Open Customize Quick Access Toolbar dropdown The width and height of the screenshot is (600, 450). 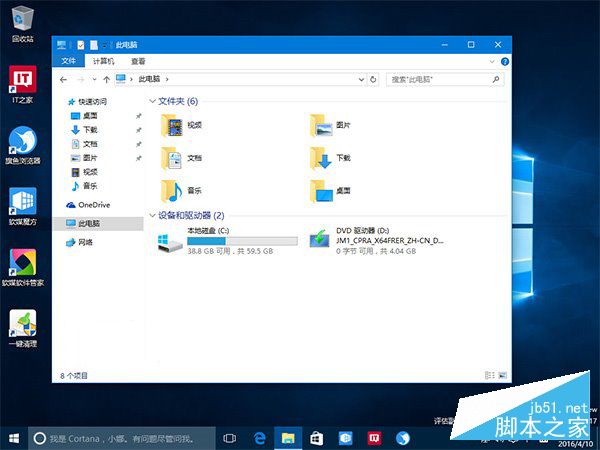[x=104, y=46]
